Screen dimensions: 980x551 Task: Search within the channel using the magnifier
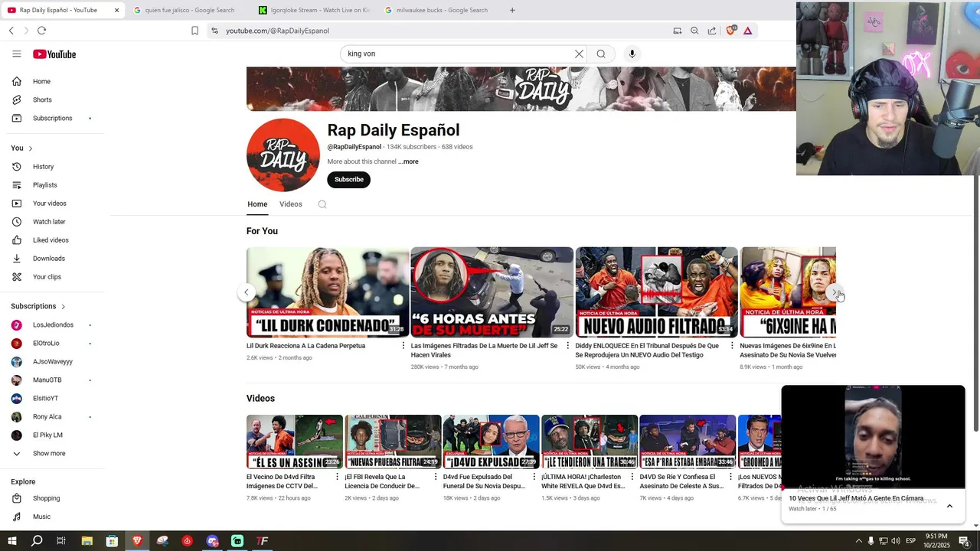pos(322,204)
